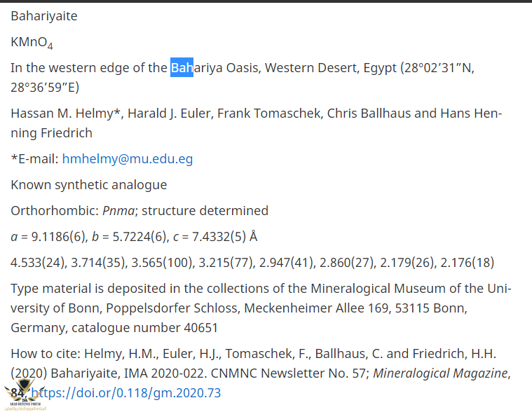This screenshot has width=532, height=412.
Task: Open the doi.org gm.2020.73 link
Action: pos(126,392)
